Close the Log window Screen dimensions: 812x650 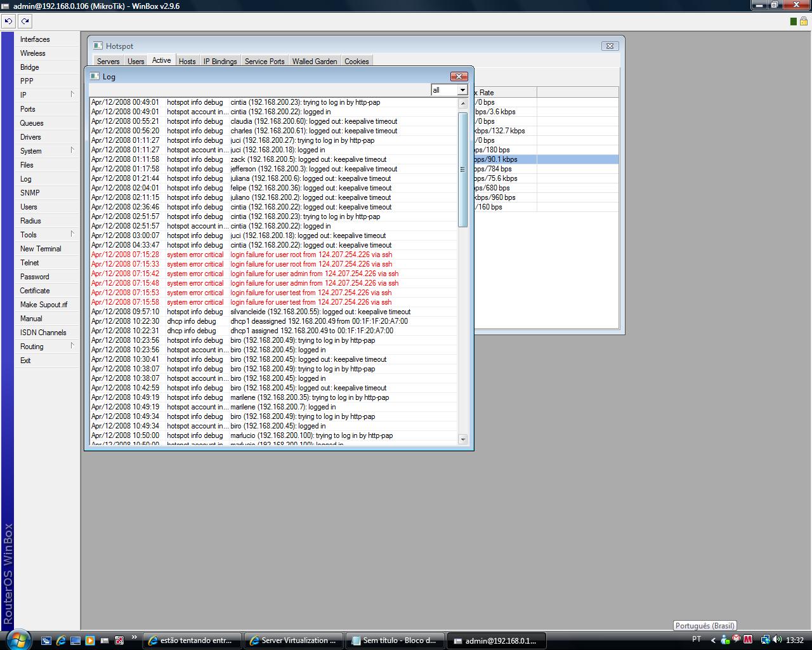[459, 76]
